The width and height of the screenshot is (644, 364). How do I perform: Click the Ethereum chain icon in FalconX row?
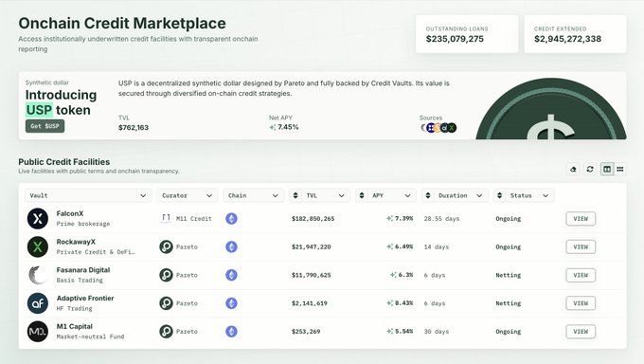[232, 218]
